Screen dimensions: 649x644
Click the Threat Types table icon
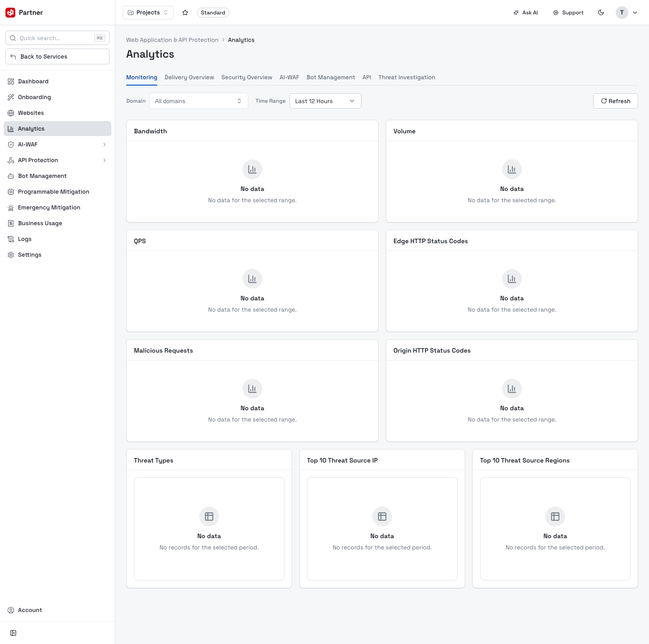click(x=209, y=517)
